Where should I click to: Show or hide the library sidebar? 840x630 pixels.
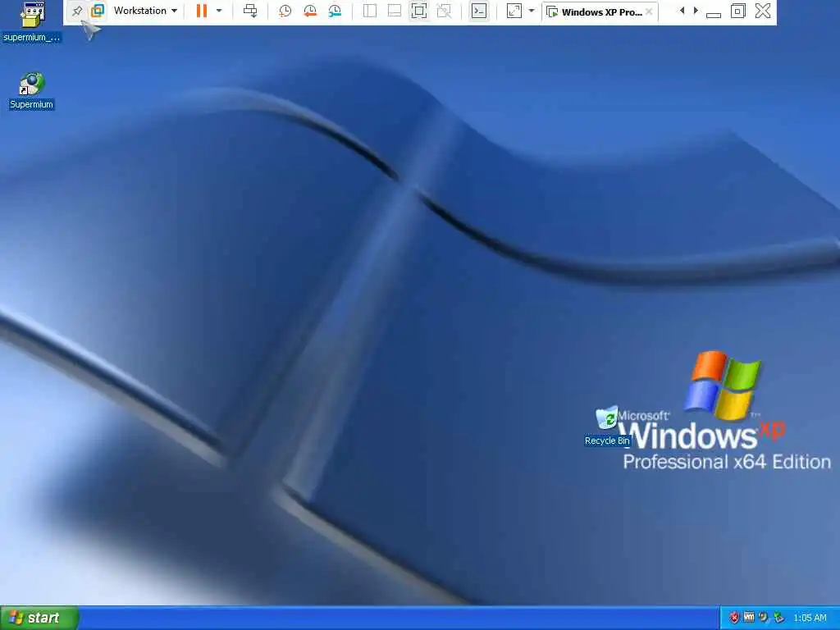370,11
